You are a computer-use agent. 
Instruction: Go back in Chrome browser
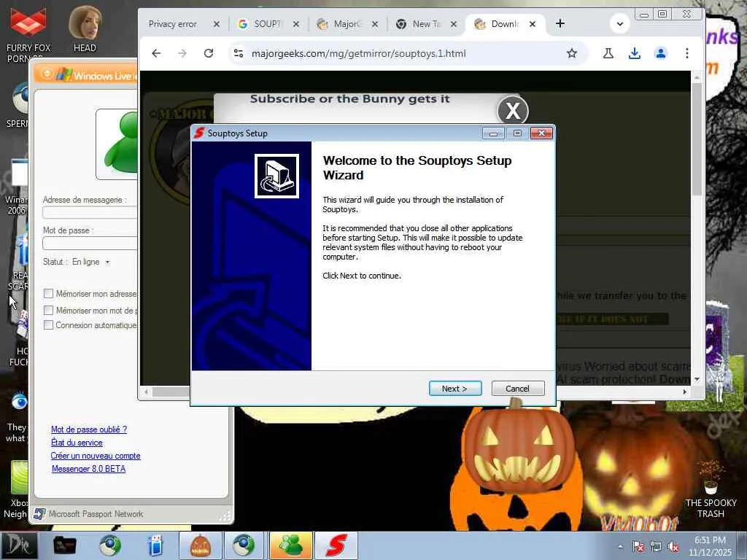pyautogui.click(x=156, y=53)
